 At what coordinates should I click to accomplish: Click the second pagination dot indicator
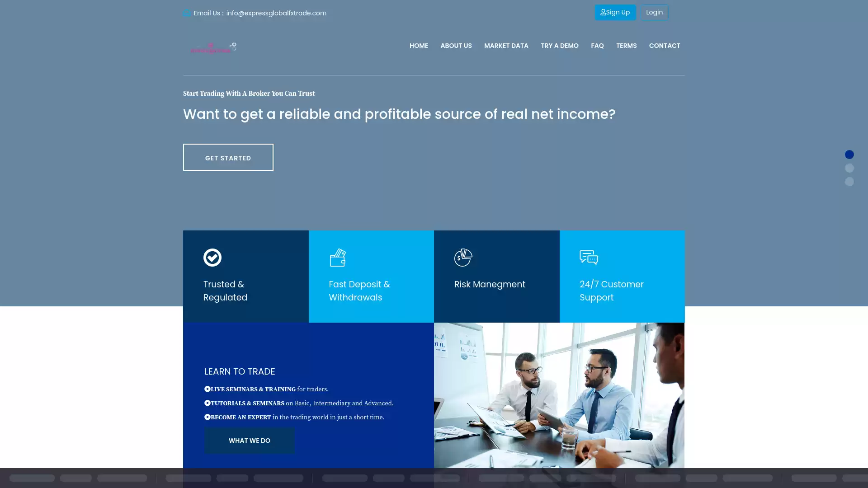(849, 168)
